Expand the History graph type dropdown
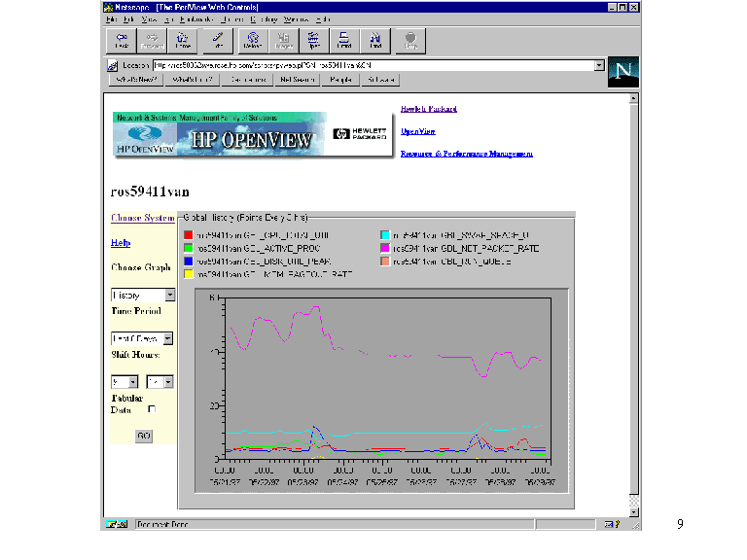This screenshot has height=560, width=747. (169, 295)
